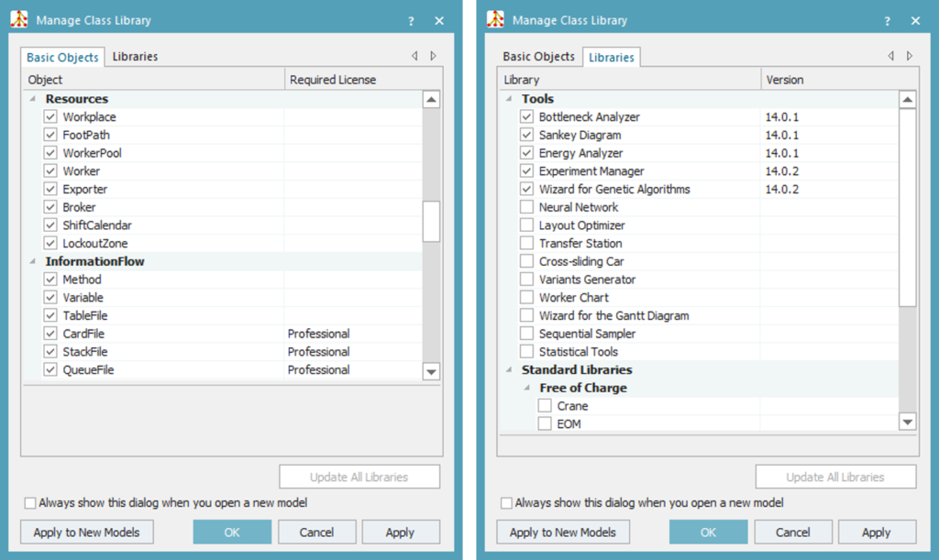Enable Wizard for the Gantt Diagram
Screen dimensions: 939x560
tap(526, 315)
